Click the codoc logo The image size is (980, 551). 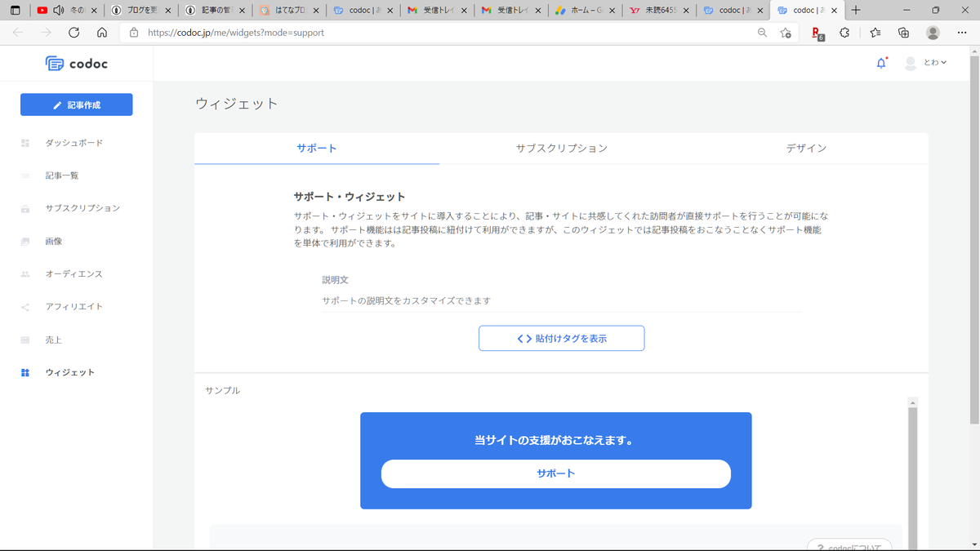(x=76, y=64)
